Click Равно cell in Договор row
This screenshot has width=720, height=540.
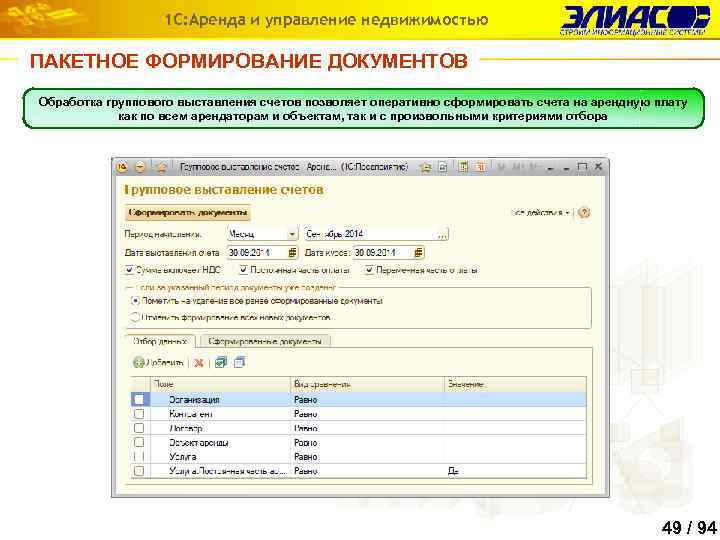coord(368,428)
